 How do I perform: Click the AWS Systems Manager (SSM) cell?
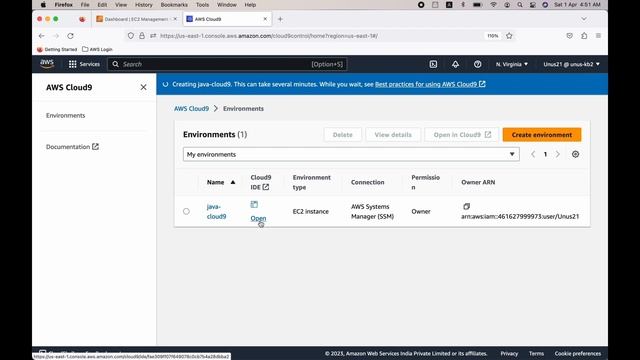pyautogui.click(x=372, y=211)
